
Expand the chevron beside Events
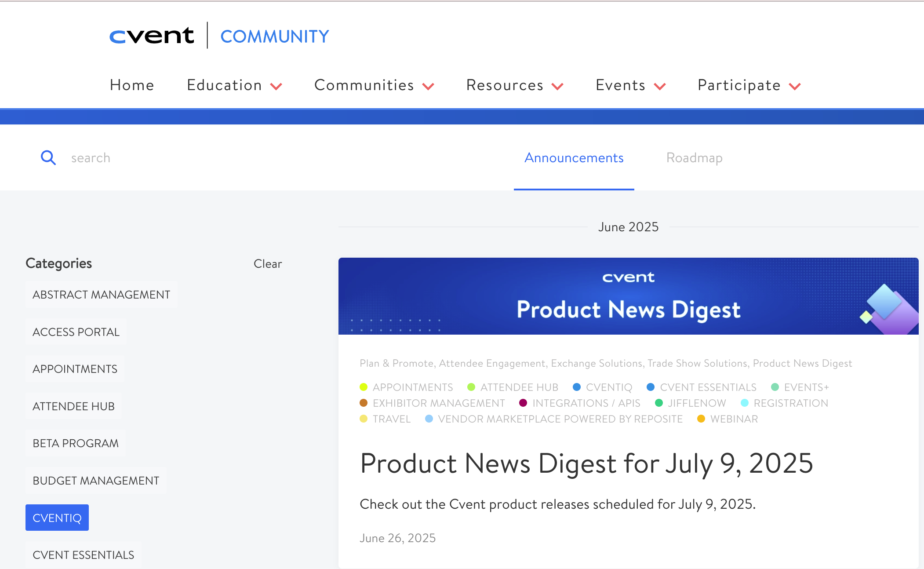point(660,86)
